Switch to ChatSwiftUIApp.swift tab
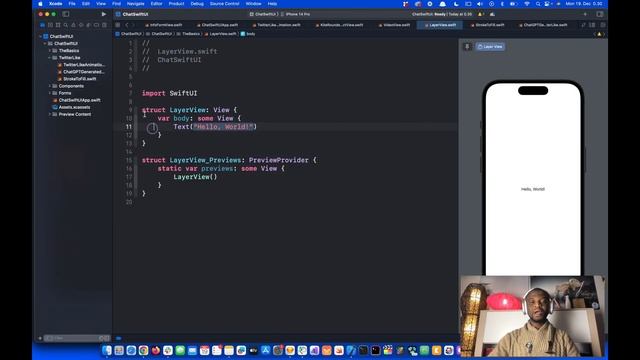 217,25
